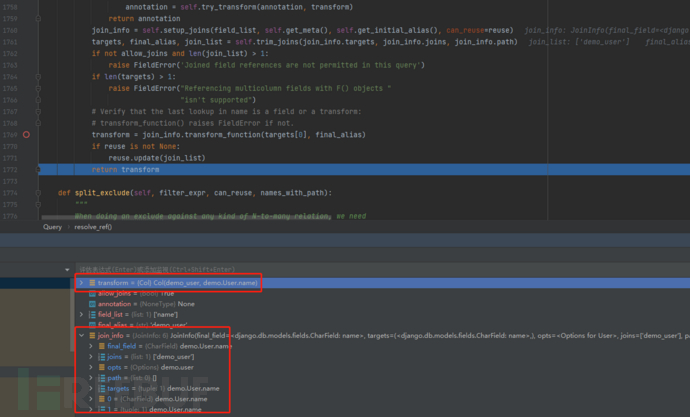
Task: Select the resolve_ref() breadcrumb item
Action: click(x=93, y=227)
